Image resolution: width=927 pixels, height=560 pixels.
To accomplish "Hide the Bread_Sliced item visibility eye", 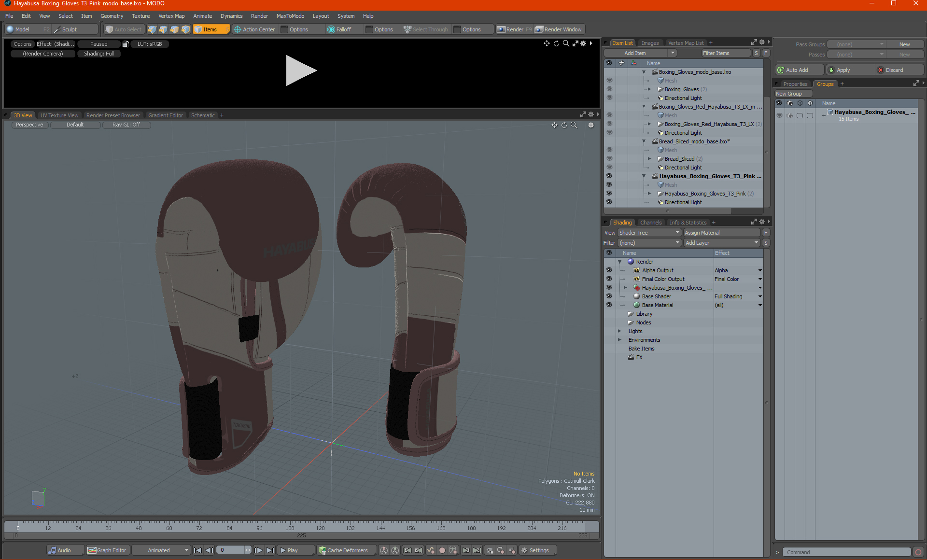I will pyautogui.click(x=609, y=159).
